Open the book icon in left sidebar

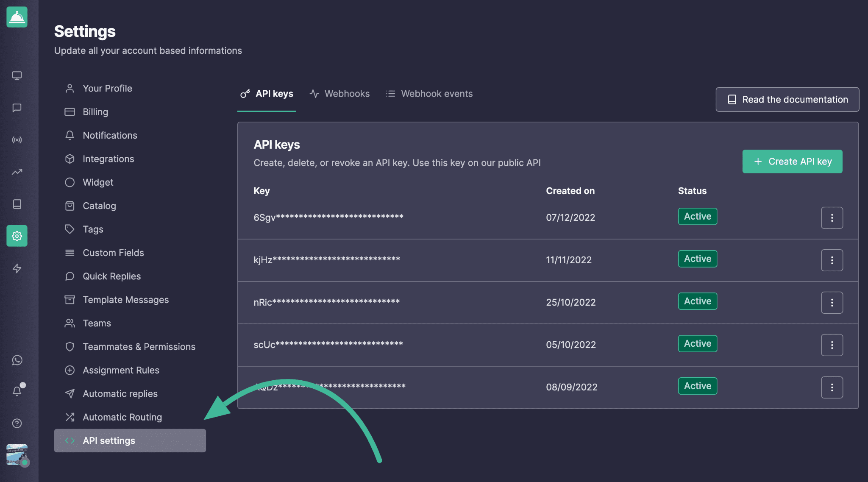coord(17,204)
